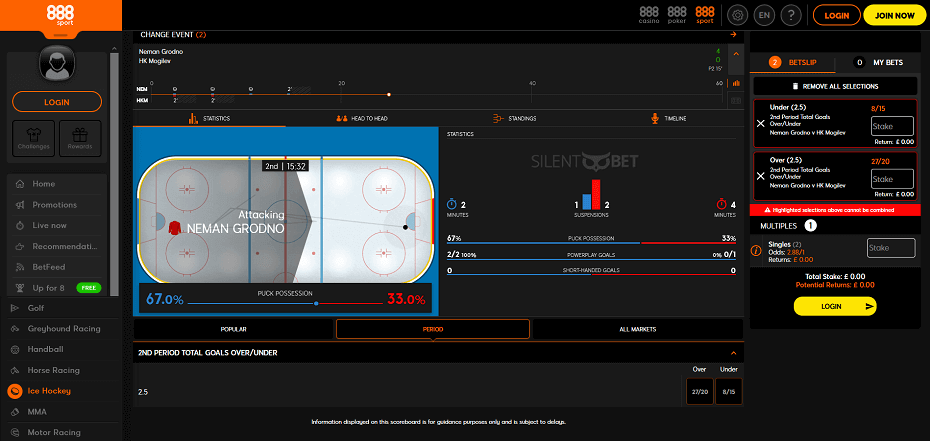Click the Singles info icon
Screen dimensions: 930x441
click(756, 251)
